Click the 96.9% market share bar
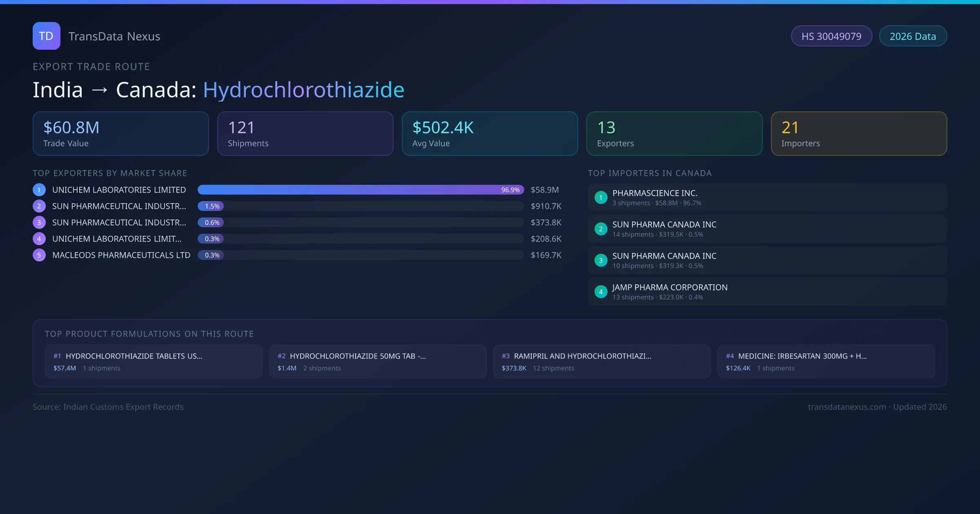The width and height of the screenshot is (980, 514). click(361, 190)
